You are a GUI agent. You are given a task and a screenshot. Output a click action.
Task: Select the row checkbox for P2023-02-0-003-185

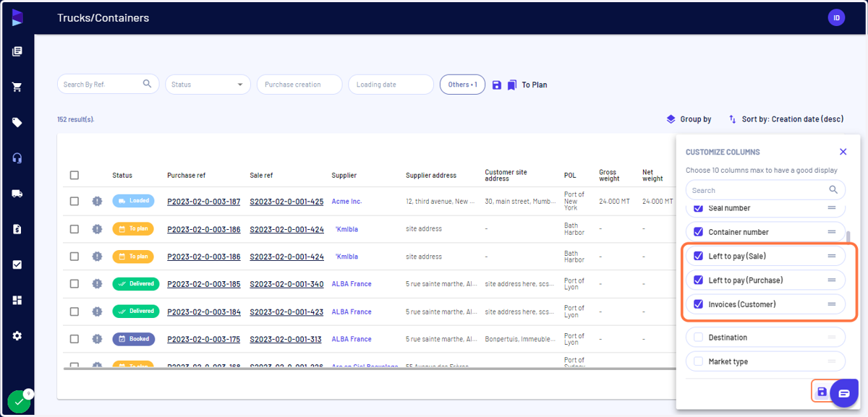75,284
